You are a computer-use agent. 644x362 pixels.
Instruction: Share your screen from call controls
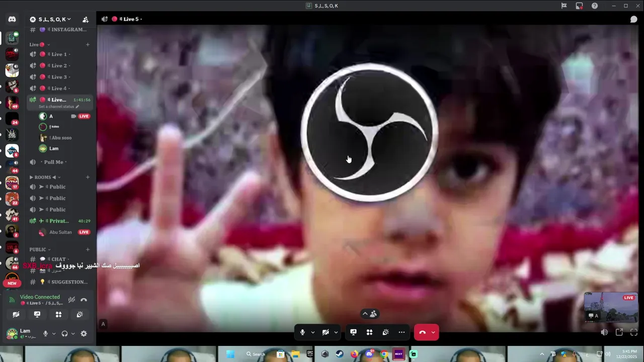[x=353, y=332]
